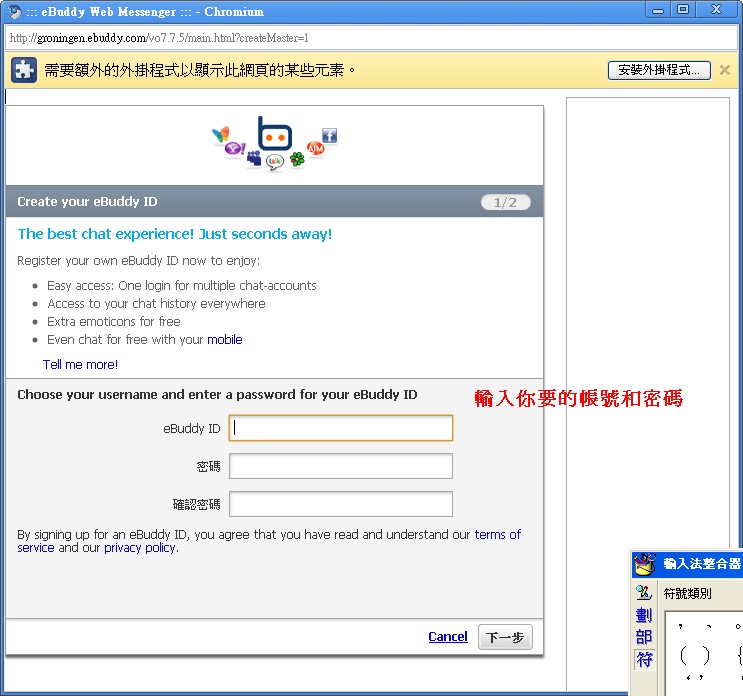Click the 'Create your eBuddy ID' heading text
The image size is (743, 696).
pyautogui.click(x=87, y=202)
